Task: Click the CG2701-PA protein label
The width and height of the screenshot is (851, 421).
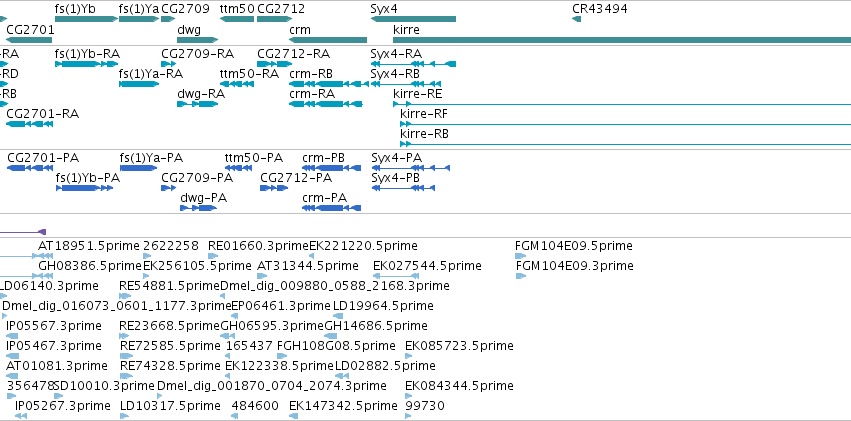Action: pos(43,158)
